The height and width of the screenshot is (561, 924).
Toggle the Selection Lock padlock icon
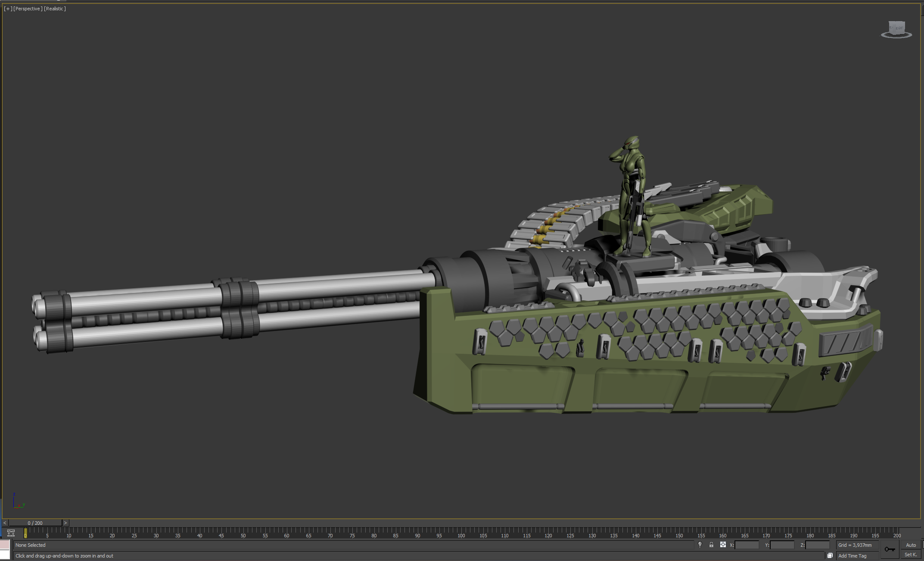711,545
